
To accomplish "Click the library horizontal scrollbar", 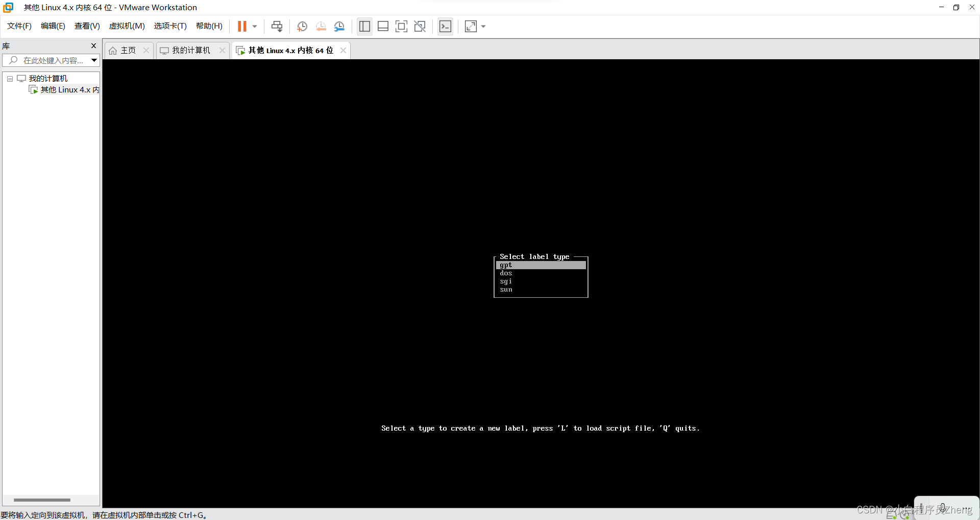I will [x=42, y=500].
